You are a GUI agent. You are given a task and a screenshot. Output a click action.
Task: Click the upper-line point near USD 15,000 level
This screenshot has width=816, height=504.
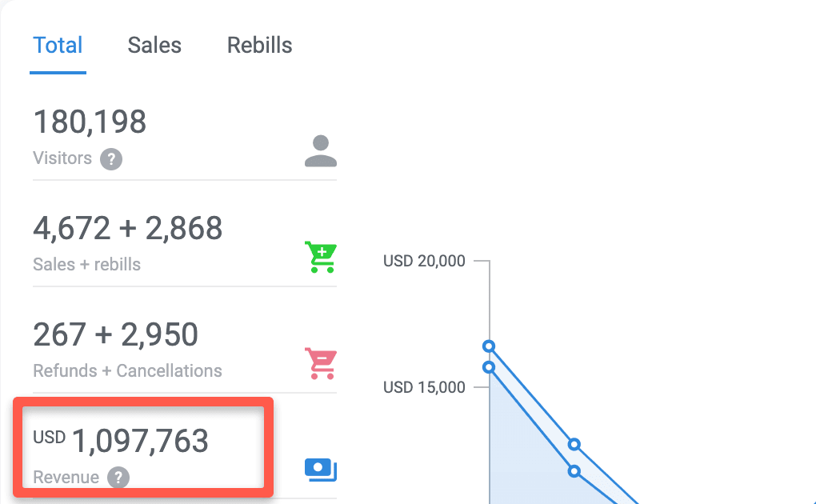tap(574, 444)
